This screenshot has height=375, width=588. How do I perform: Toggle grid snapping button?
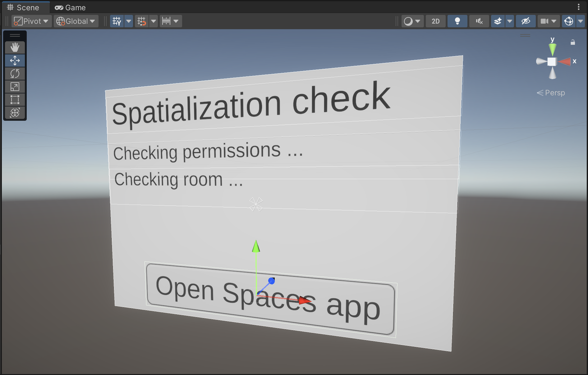(142, 21)
